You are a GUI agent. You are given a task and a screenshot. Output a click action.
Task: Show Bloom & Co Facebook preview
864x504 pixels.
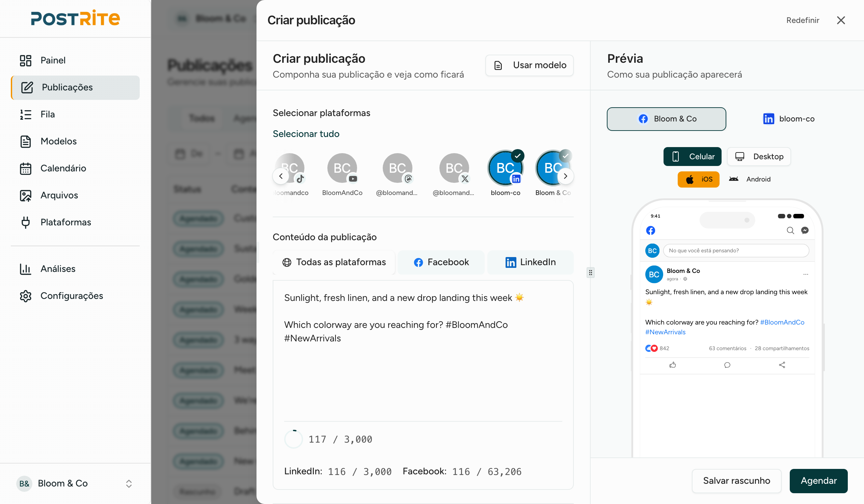[666, 119]
